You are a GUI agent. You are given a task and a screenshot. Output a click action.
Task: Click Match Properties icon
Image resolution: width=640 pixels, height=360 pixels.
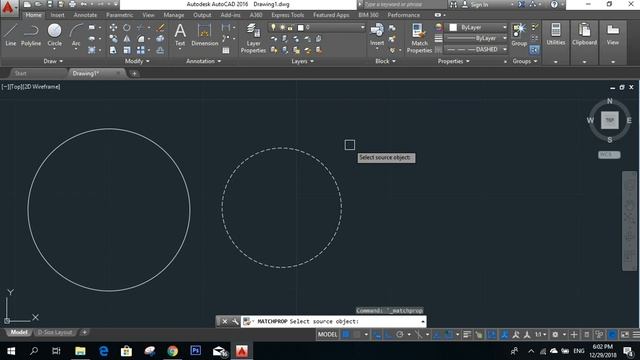[419, 38]
